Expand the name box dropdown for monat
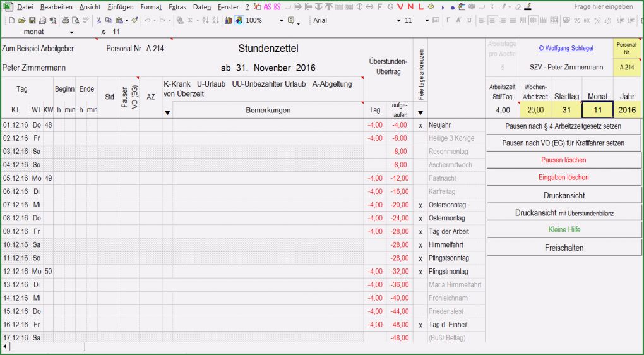 [71, 32]
